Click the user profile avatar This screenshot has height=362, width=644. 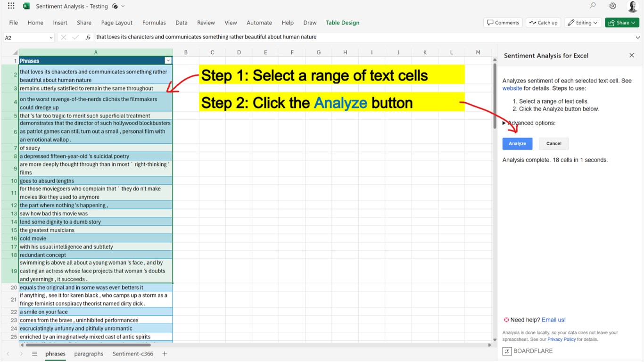633,6
